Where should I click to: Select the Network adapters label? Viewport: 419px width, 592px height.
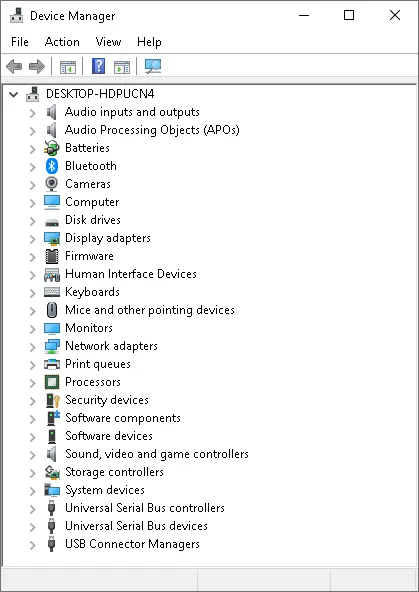(111, 346)
